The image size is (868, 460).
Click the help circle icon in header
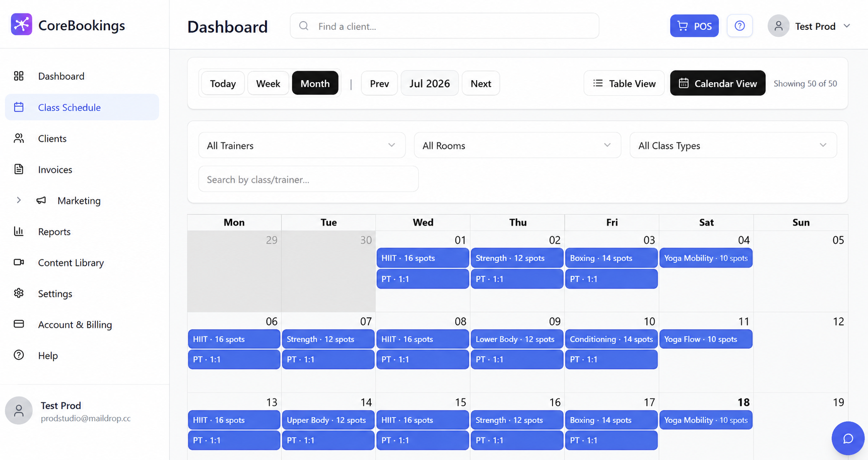(740, 26)
